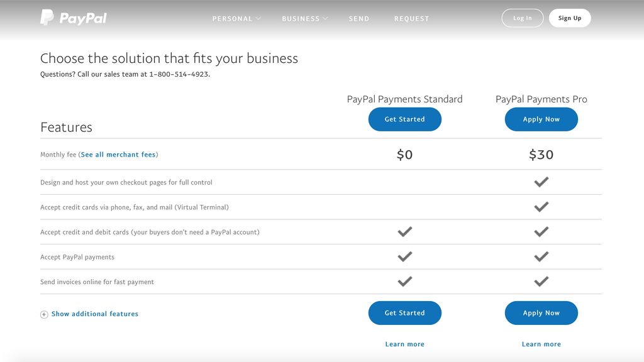The image size is (644, 362).
Task: Click Apply Now for Payments Pro
Action: click(541, 119)
